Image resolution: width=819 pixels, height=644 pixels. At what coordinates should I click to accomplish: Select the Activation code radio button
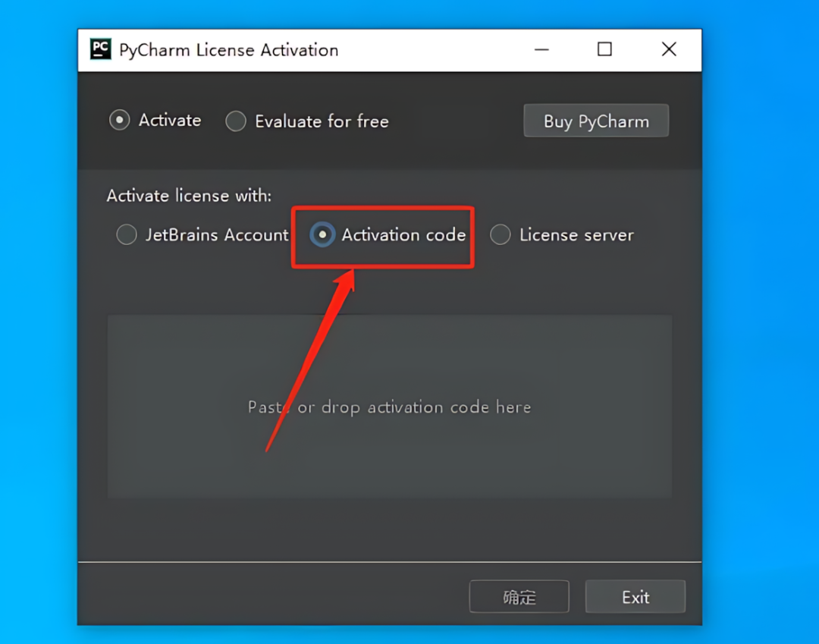[322, 234]
